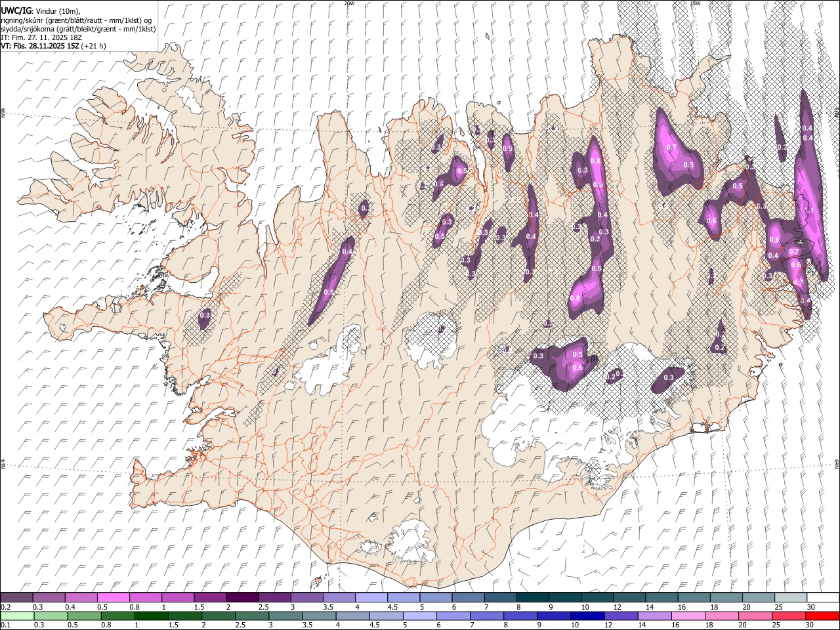Click the 0.3–0.4 swatch in upper snow legend

(49, 597)
